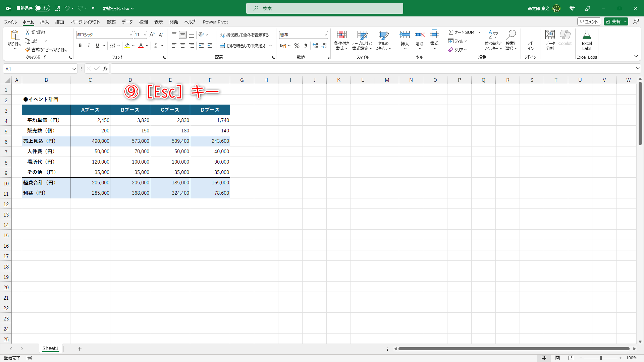Viewport: 644px width, 362px height.
Task: Click the Format Painter brush icon
Action: pos(28,50)
